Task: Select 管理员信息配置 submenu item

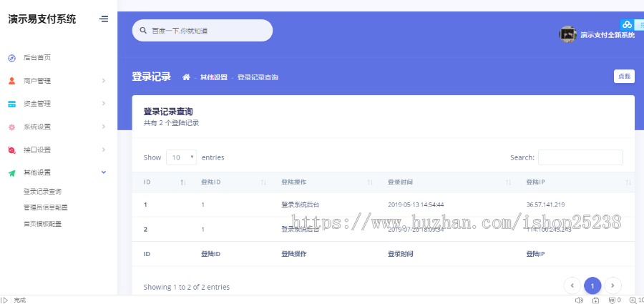Action: click(46, 207)
